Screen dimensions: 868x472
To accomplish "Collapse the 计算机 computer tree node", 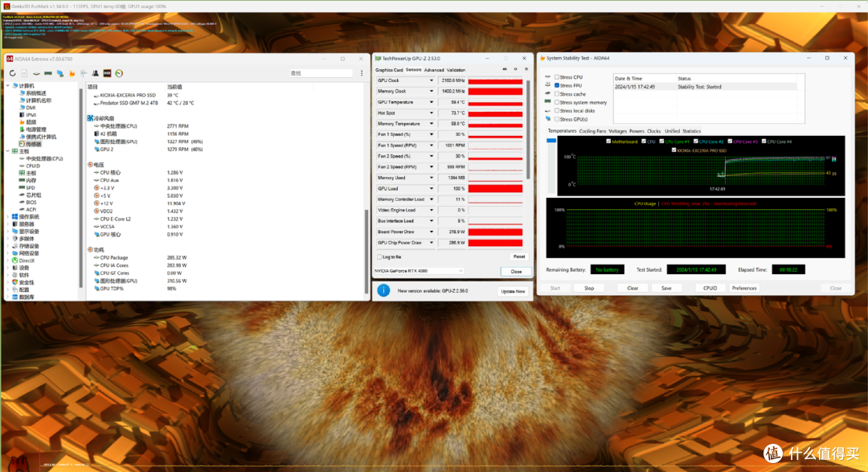I will coord(8,86).
